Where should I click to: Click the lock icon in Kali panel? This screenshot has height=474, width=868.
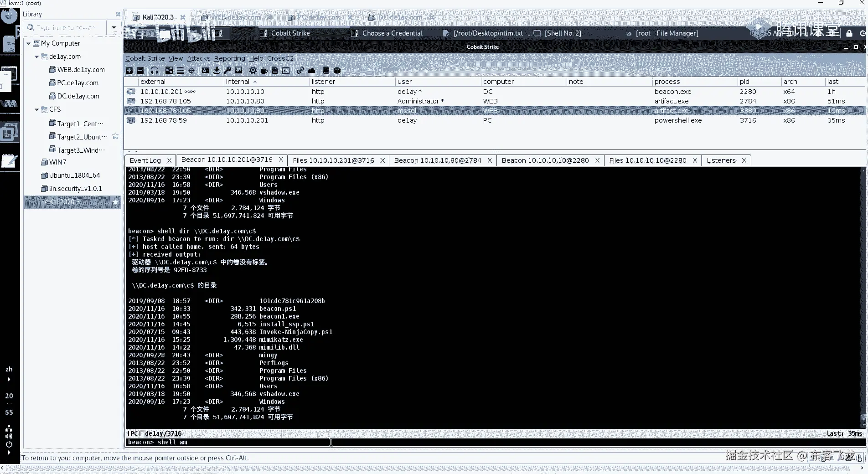click(x=849, y=33)
